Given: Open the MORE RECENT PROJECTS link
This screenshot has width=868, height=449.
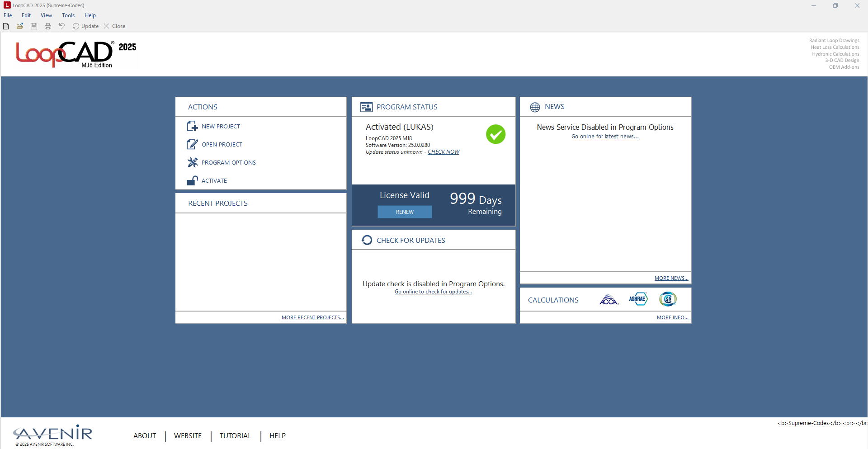Looking at the screenshot, I should 312,317.
